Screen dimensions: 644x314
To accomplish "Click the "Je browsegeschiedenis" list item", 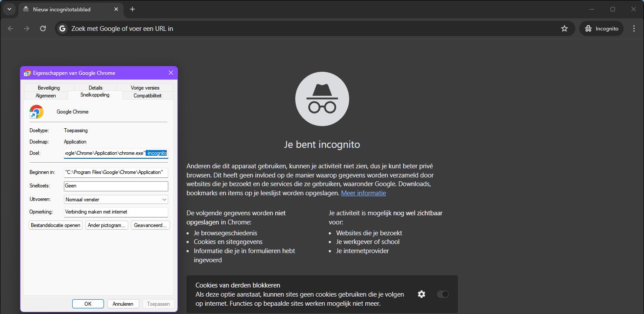I will [x=225, y=233].
